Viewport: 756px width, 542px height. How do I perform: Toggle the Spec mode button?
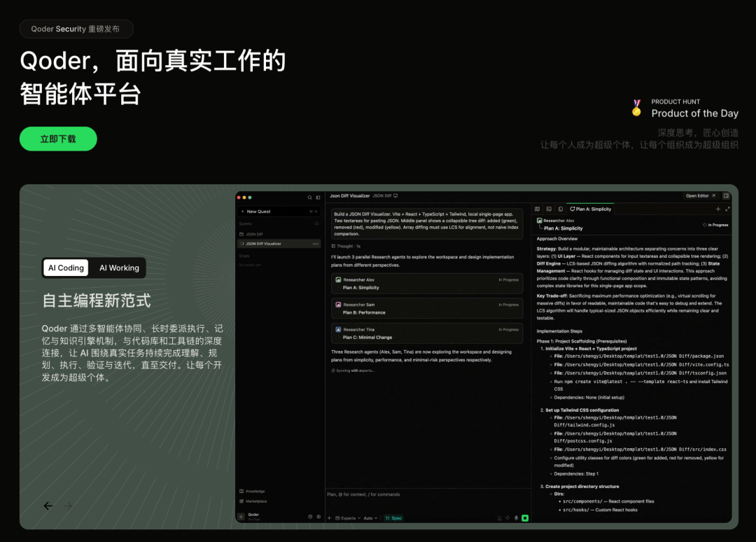click(x=393, y=518)
